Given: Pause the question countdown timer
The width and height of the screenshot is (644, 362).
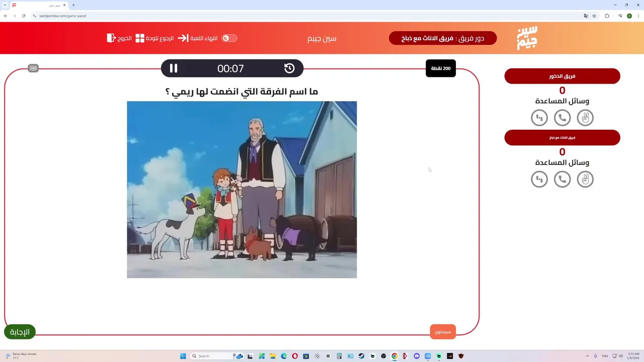Looking at the screenshot, I should tap(174, 68).
